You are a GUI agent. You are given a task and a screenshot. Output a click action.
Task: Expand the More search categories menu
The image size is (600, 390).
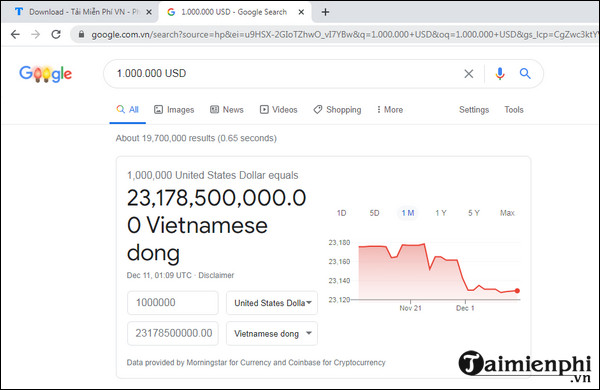pos(390,110)
